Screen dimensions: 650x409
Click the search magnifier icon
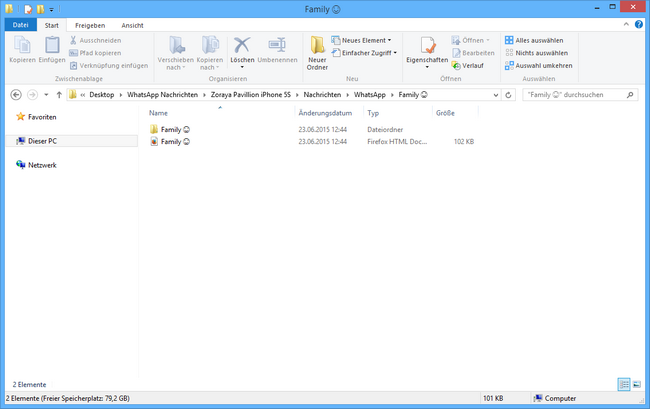[629, 95]
